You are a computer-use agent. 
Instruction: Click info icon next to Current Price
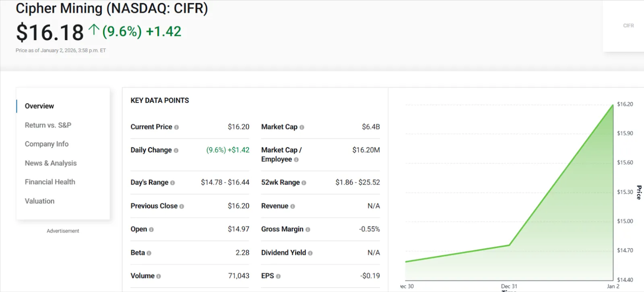point(176,127)
